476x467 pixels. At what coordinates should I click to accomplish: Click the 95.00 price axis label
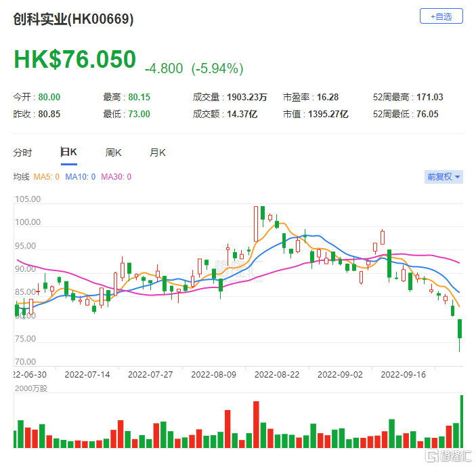coord(25,246)
